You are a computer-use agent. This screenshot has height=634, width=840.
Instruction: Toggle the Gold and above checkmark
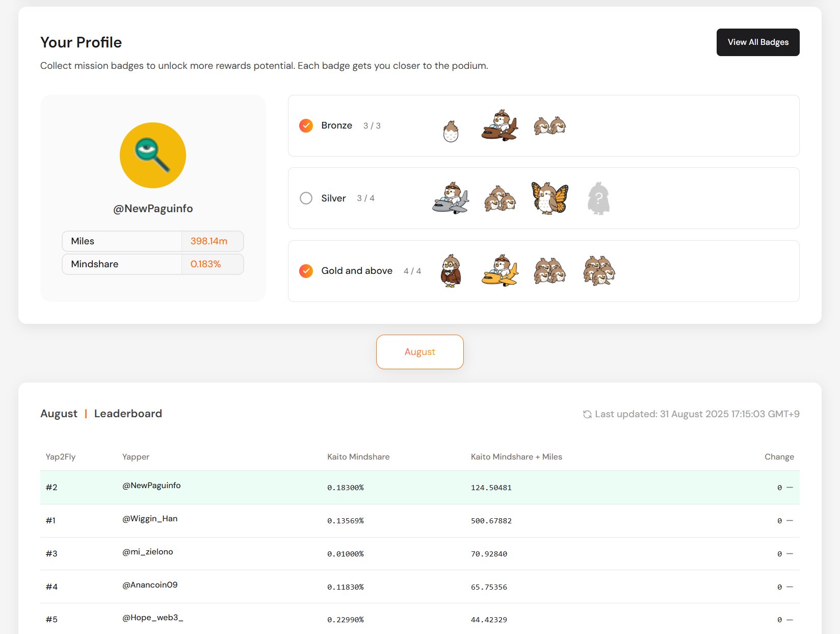[306, 271]
